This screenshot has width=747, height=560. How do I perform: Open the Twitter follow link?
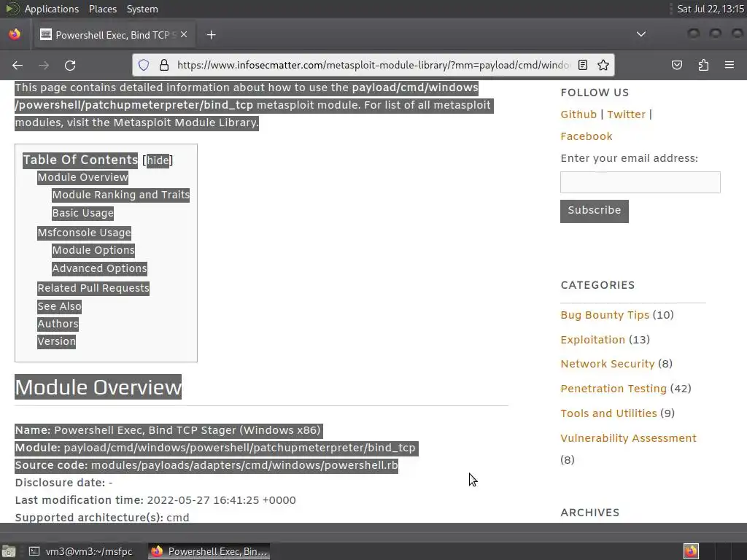point(626,114)
